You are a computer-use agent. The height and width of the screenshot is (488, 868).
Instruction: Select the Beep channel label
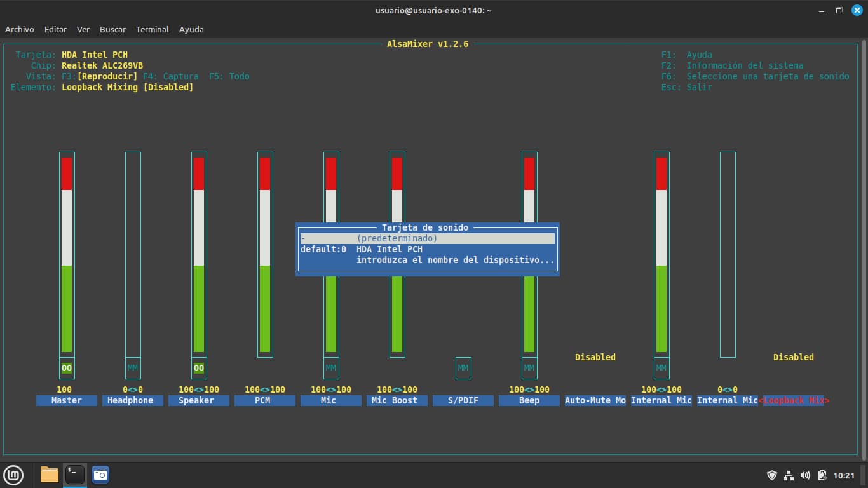[529, 400]
